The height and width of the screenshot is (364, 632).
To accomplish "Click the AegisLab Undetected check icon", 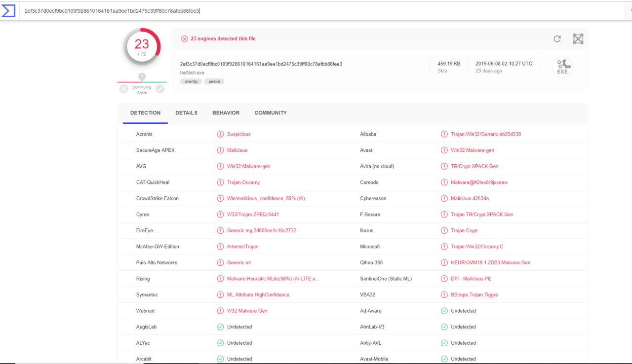I will [x=220, y=327].
